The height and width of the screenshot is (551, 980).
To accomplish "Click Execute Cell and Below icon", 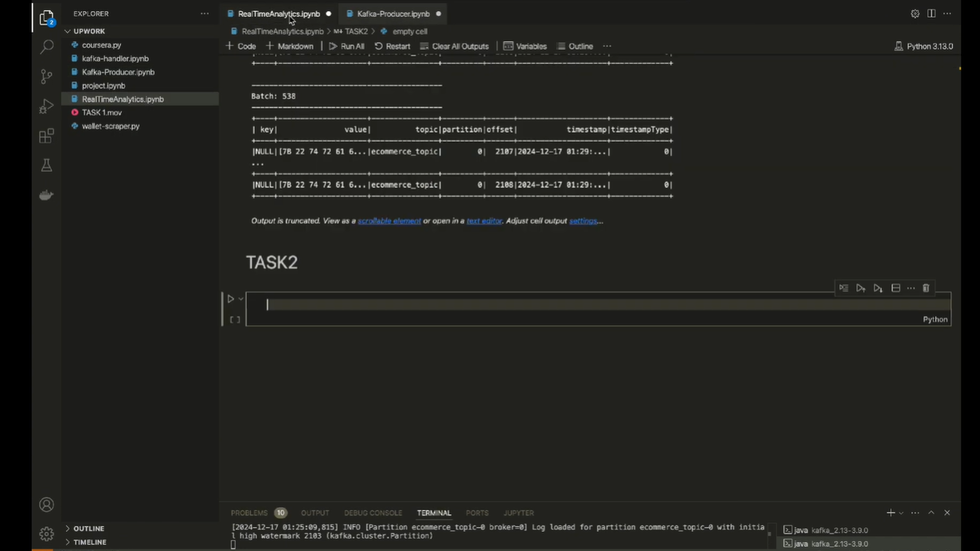I will click(x=878, y=288).
